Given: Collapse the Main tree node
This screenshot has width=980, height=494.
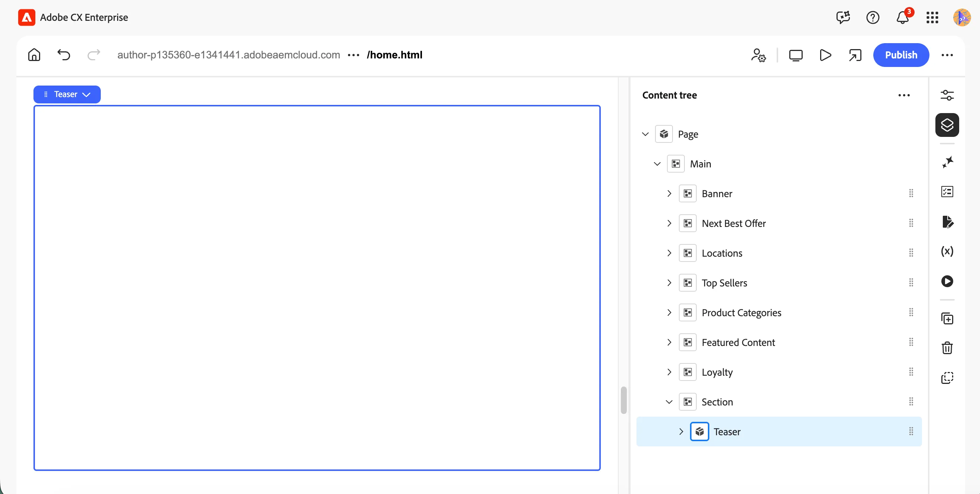Looking at the screenshot, I should (x=657, y=164).
